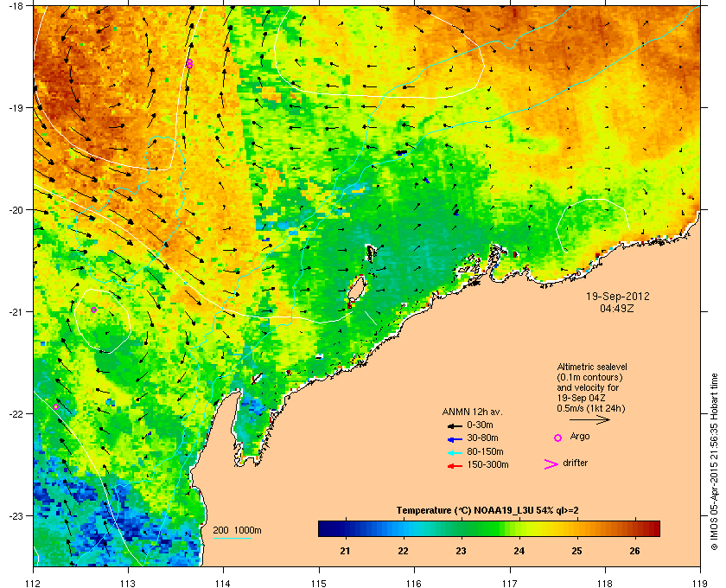Image resolution: width=726 pixels, height=588 pixels.
Task: Click the Temperature NOAA19_L3U colorbar title
Action: point(487,510)
